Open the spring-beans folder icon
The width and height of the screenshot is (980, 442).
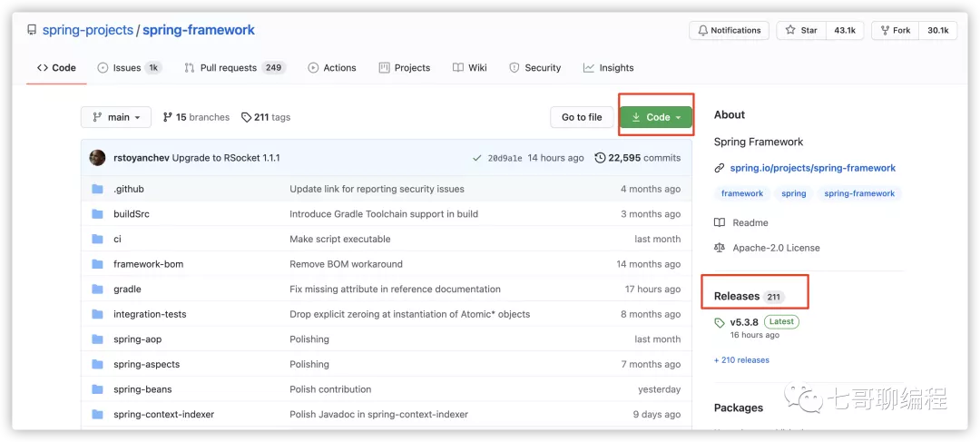[97, 388]
